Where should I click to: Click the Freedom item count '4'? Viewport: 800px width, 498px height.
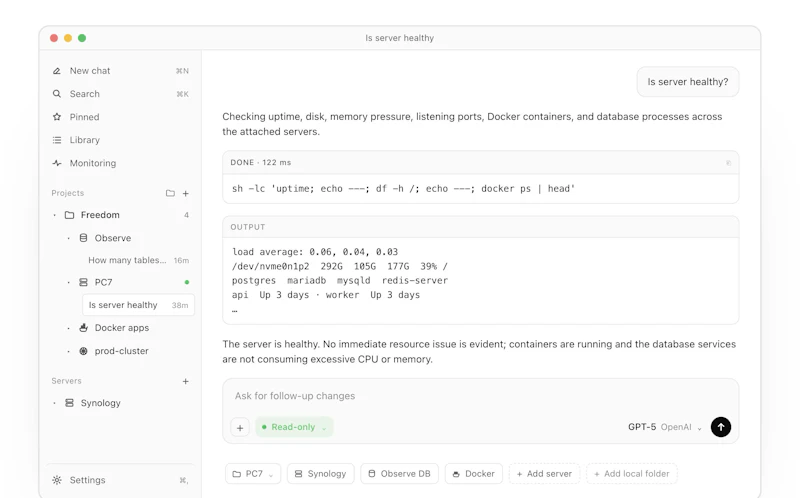click(186, 215)
